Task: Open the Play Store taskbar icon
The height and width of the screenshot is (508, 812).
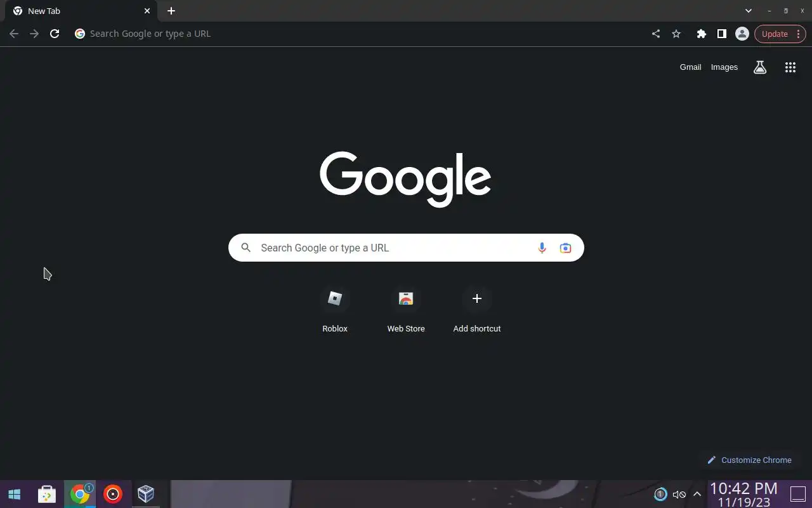Action: (x=47, y=494)
